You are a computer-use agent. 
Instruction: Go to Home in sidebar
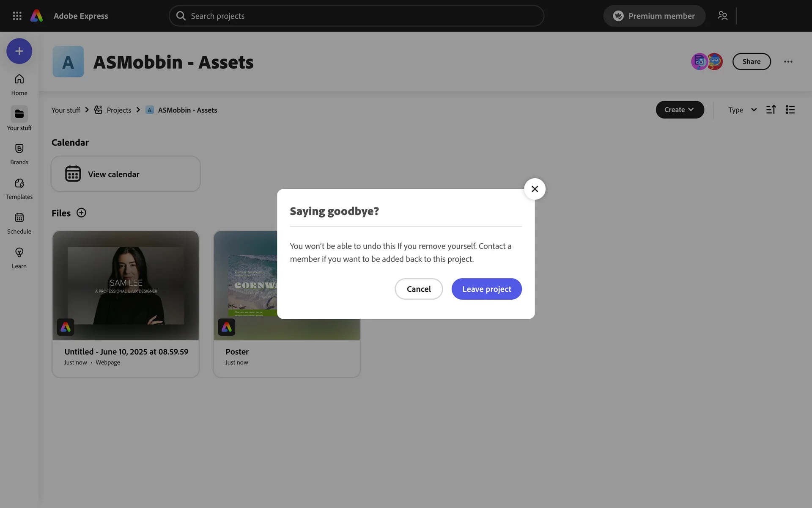click(19, 85)
